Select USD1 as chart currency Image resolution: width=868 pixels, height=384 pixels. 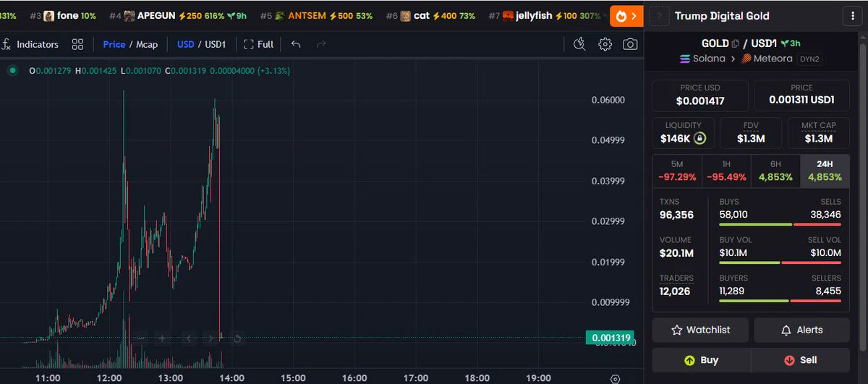[216, 44]
